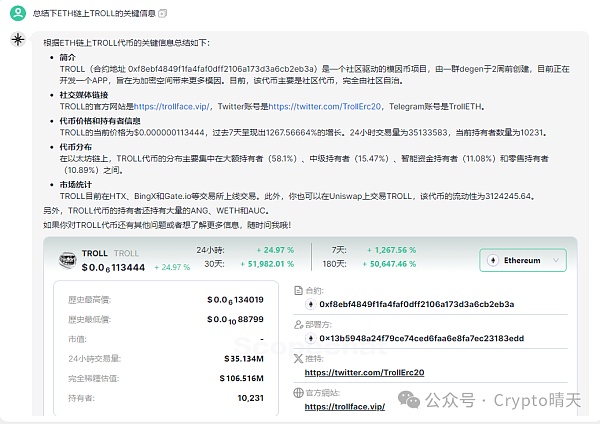Click the X (Twitter) icon in card
This screenshot has width=600, height=424.
pyautogui.click(x=297, y=358)
